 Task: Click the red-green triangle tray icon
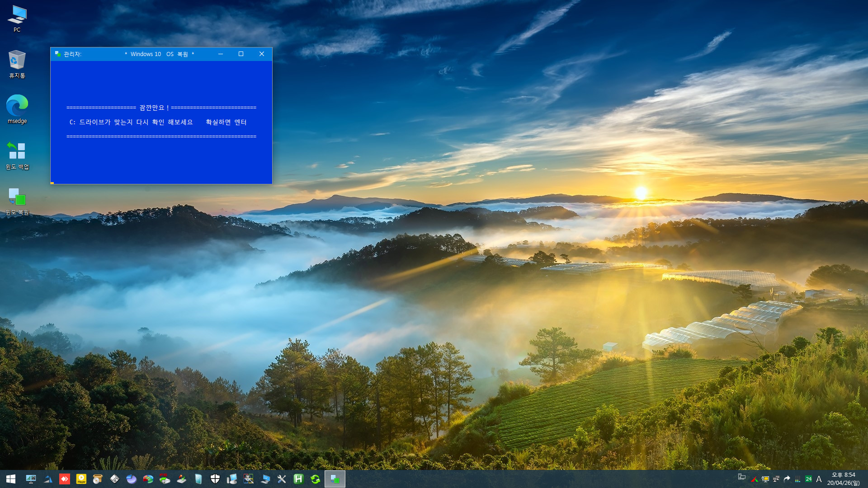click(754, 479)
